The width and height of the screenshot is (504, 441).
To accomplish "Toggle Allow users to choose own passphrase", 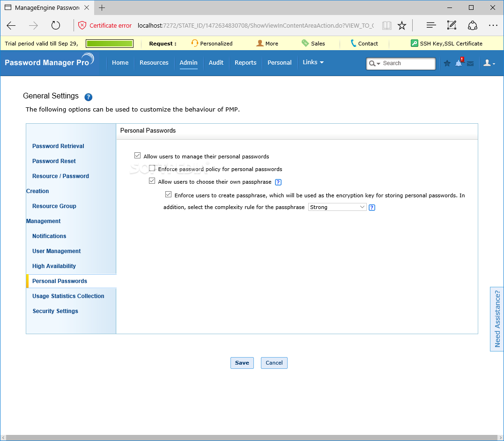I will pos(152,181).
